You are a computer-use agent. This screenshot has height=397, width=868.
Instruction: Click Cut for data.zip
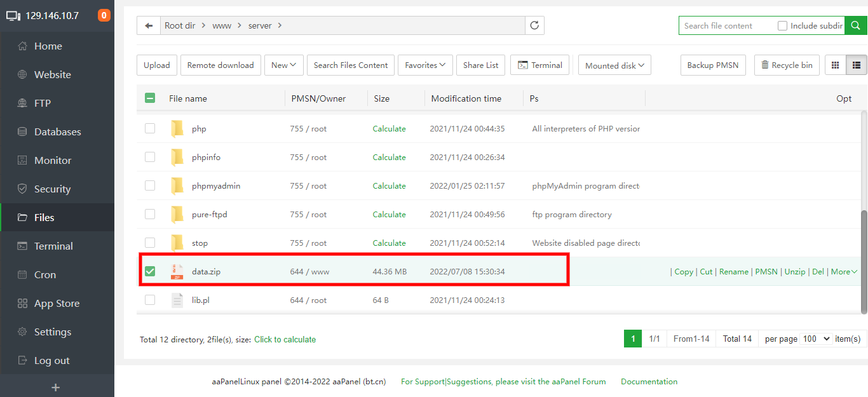706,271
